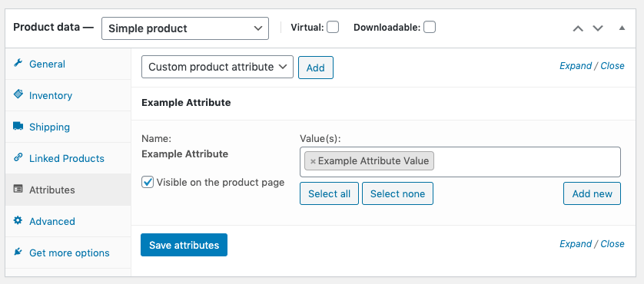Image resolution: width=644 pixels, height=284 pixels.
Task: Click the Attributes list icon
Action: [18, 189]
